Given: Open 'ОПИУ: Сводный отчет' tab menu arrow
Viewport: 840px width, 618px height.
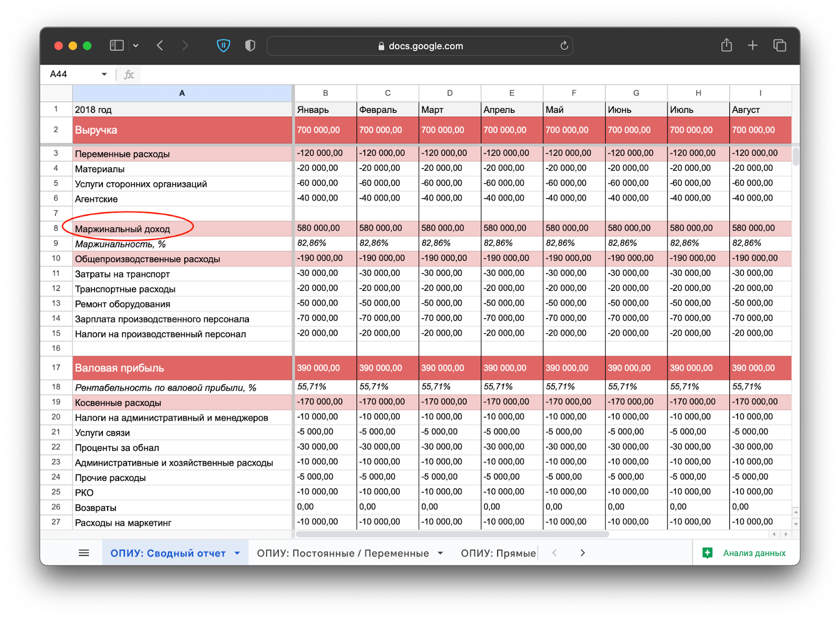Looking at the screenshot, I should pyautogui.click(x=237, y=553).
